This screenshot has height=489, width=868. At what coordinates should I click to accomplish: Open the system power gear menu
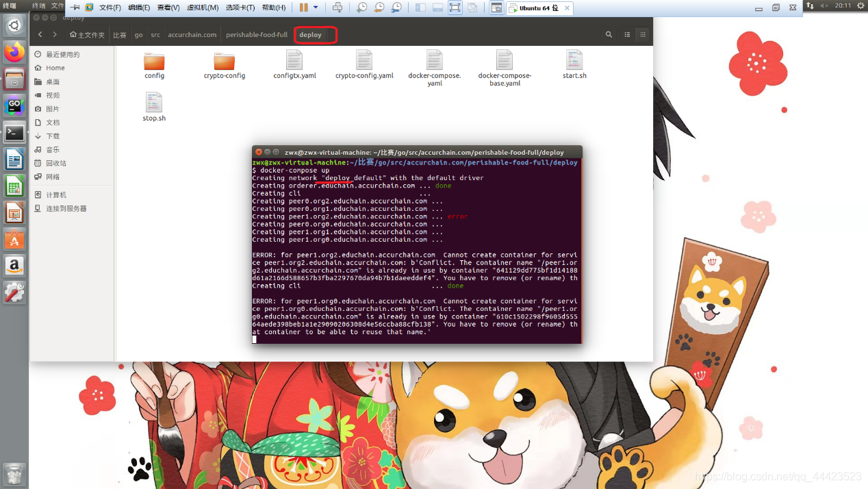(861, 5)
